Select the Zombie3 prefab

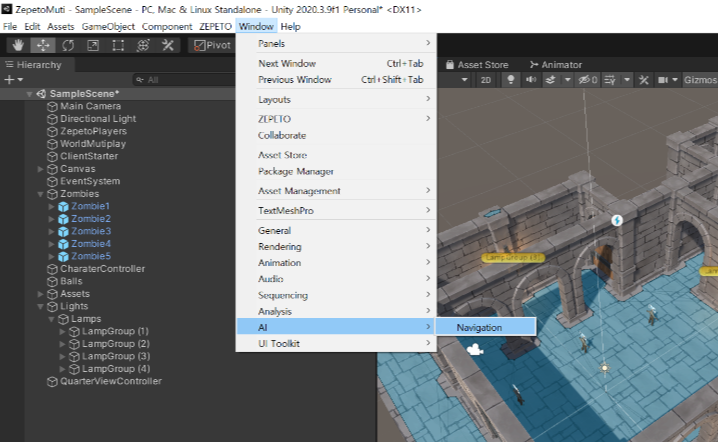click(91, 231)
